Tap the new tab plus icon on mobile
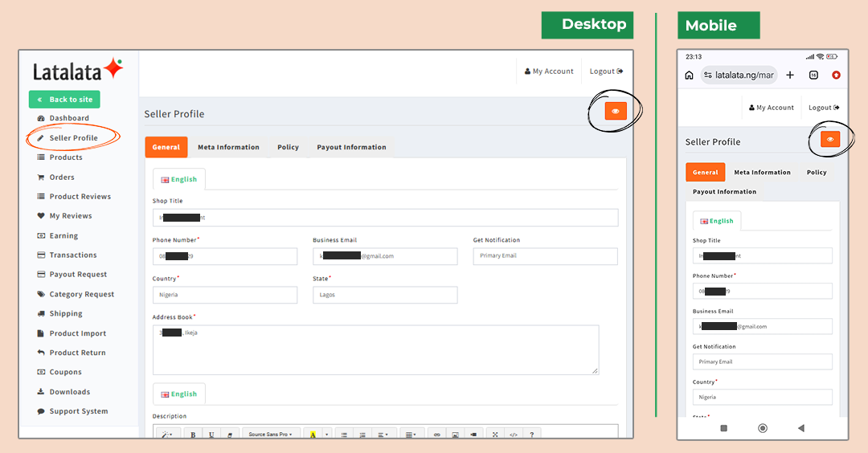This screenshot has height=453, width=868. click(790, 75)
